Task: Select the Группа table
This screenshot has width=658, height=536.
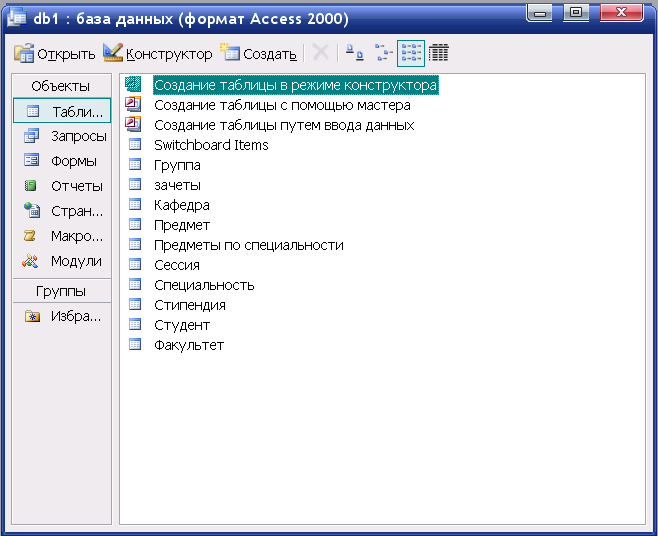Action: 177,165
